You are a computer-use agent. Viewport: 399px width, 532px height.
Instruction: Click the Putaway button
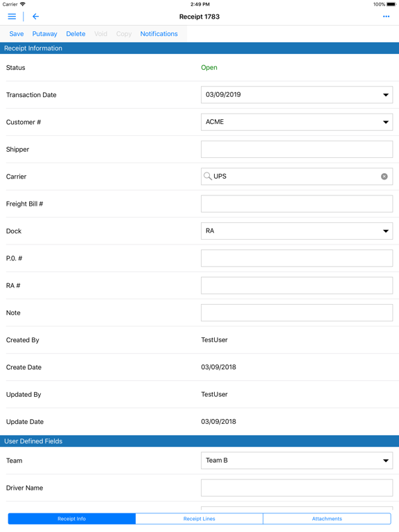(x=45, y=34)
